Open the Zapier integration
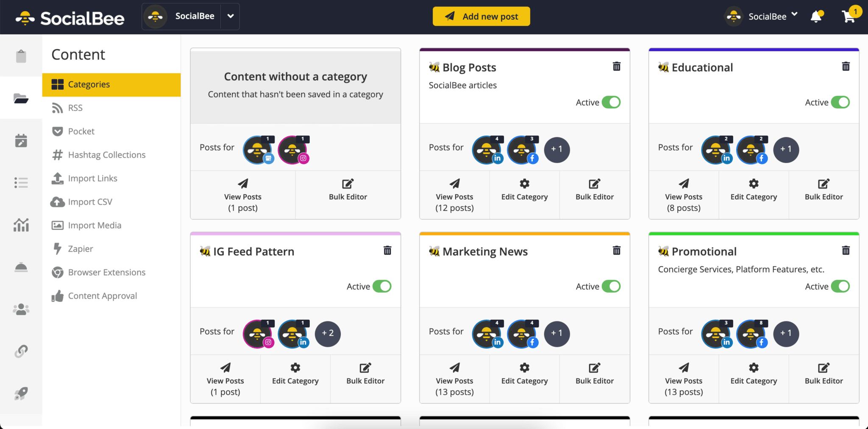Image resolution: width=868 pixels, height=429 pixels. click(81, 249)
